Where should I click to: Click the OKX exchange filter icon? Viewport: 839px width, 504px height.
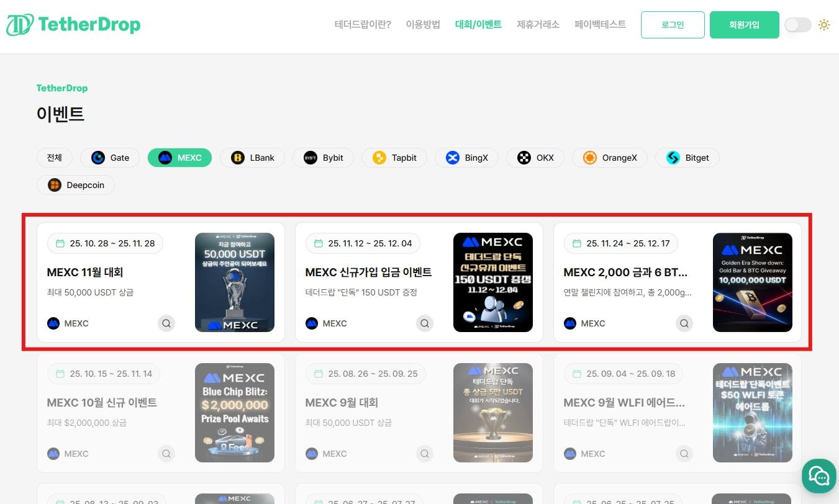522,158
